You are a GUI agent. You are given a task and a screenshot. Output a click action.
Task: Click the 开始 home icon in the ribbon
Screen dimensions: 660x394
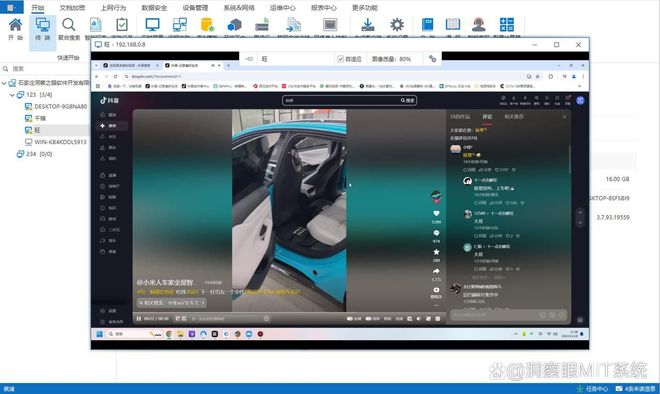click(16, 25)
